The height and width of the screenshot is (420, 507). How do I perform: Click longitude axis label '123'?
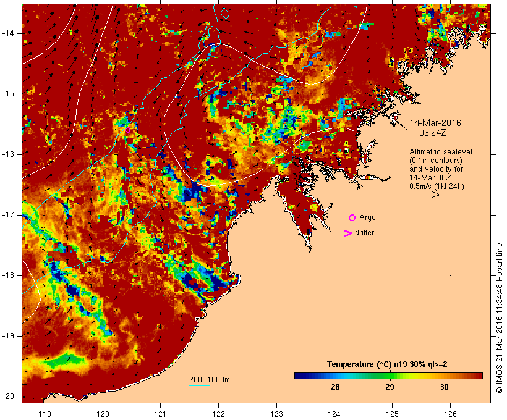(x=276, y=414)
